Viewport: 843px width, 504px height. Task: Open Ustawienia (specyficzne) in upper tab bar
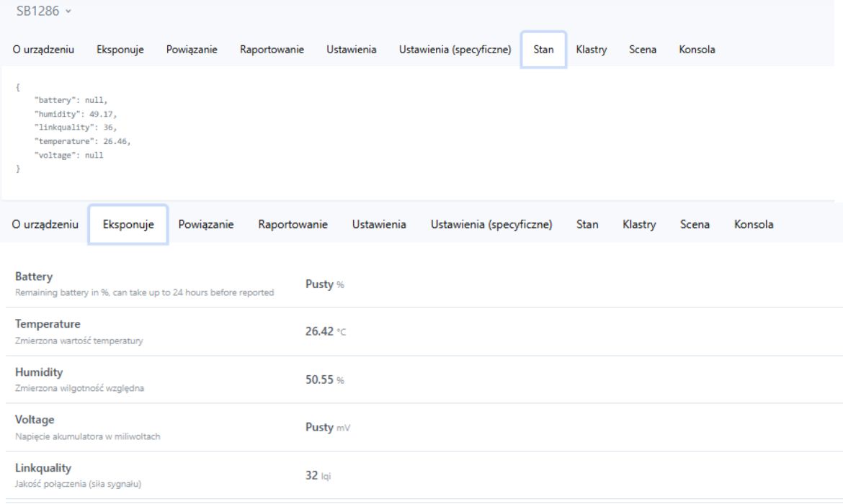[455, 49]
